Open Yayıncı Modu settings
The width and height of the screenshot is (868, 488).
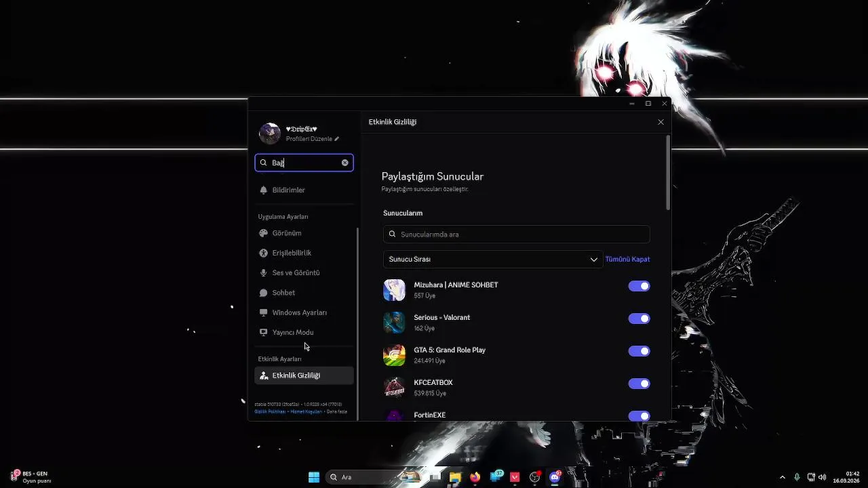[x=304, y=332]
